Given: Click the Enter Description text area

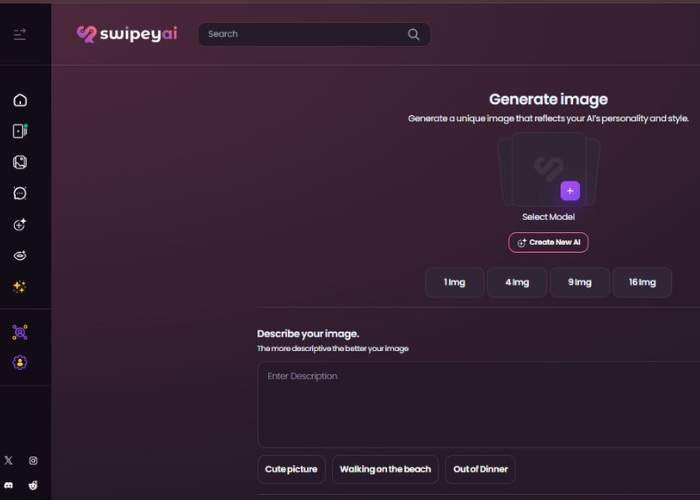Looking at the screenshot, I should [x=478, y=404].
